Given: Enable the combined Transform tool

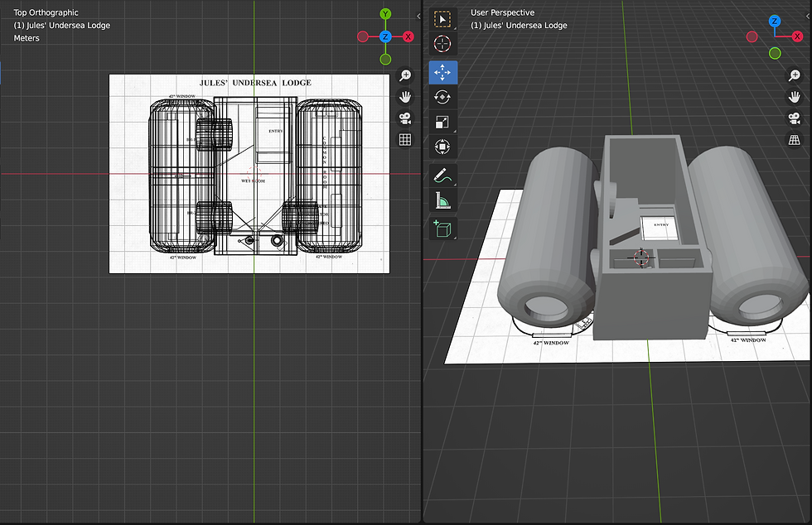Looking at the screenshot, I should coord(442,147).
